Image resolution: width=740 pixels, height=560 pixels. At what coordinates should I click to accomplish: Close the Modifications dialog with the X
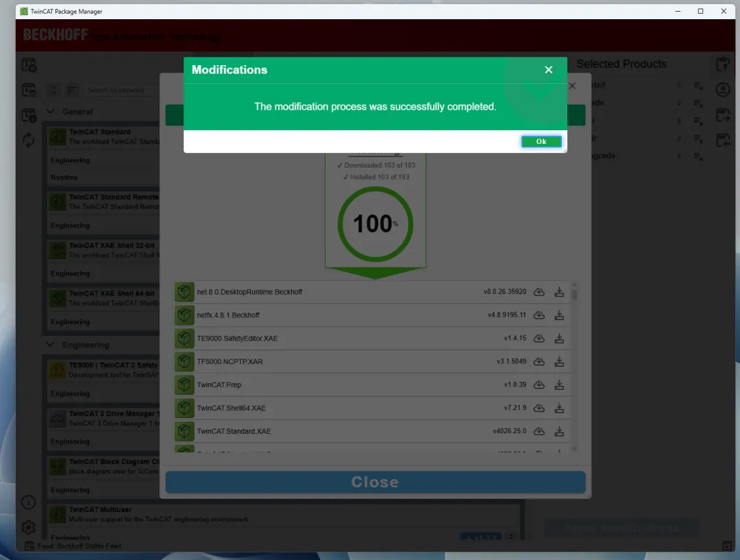(548, 70)
